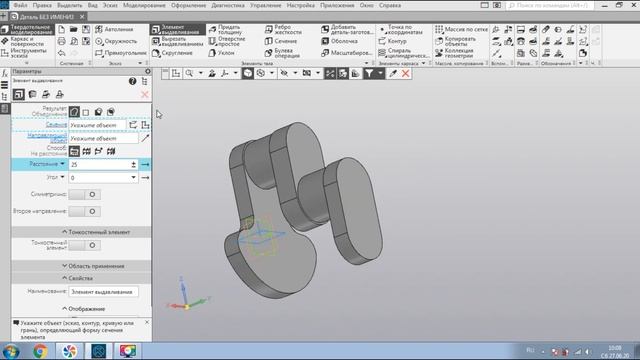The image size is (640, 360).
Task: Open the Моделирование menu
Action: click(144, 5)
